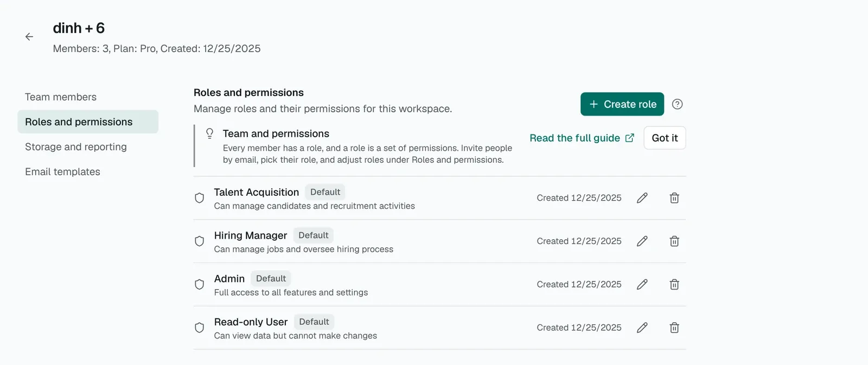Open the help question mark icon

[677, 104]
